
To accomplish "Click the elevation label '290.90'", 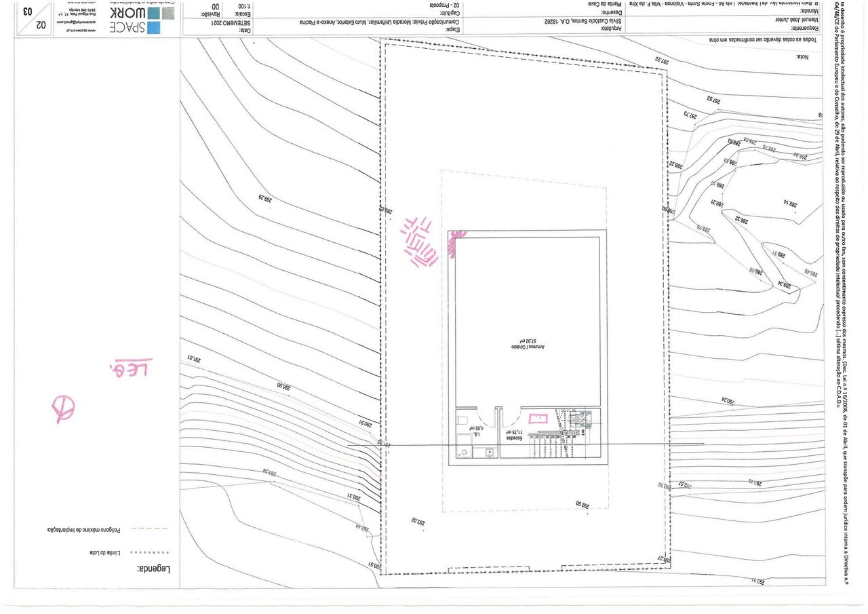I will point(283,386).
